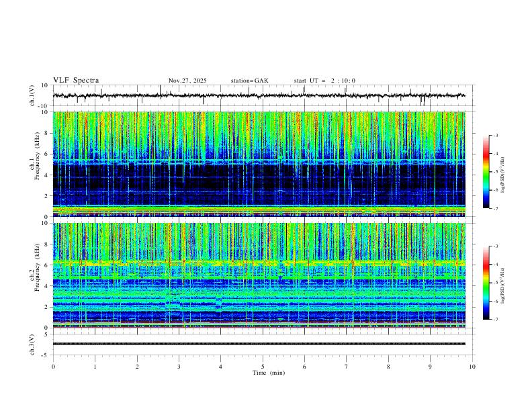
Task: Click the upper colorbar next to ch.1
Action: [x=486, y=172]
